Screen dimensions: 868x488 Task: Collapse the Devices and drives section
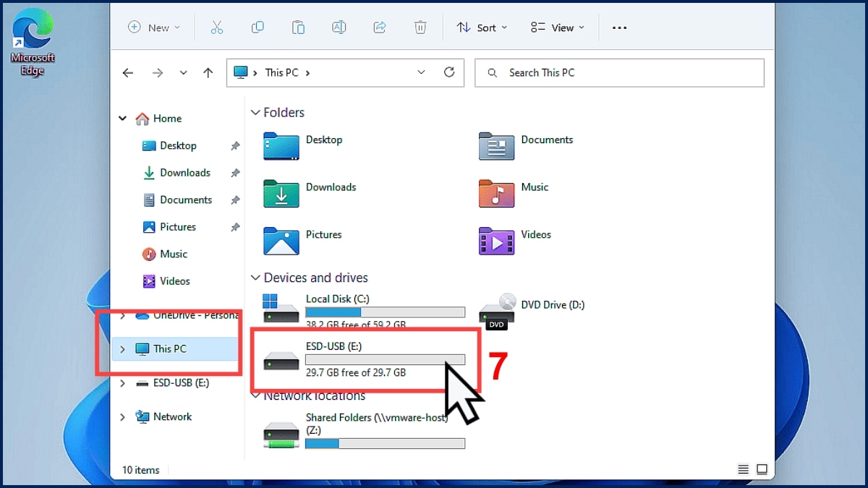tap(255, 278)
